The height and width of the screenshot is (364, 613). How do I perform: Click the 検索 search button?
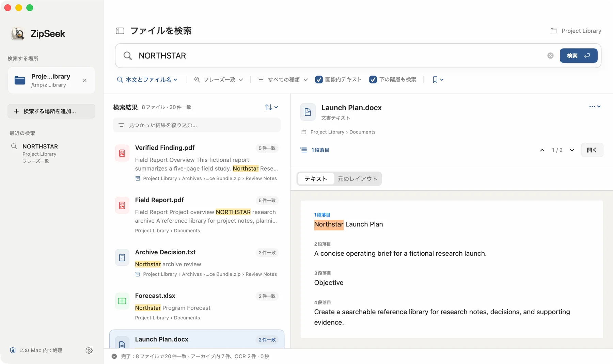[579, 56]
